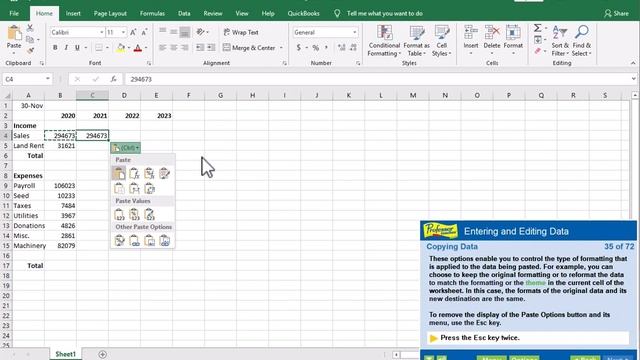Click the AutoSum sigma icon
The height and width of the screenshot is (360, 640).
point(538,28)
